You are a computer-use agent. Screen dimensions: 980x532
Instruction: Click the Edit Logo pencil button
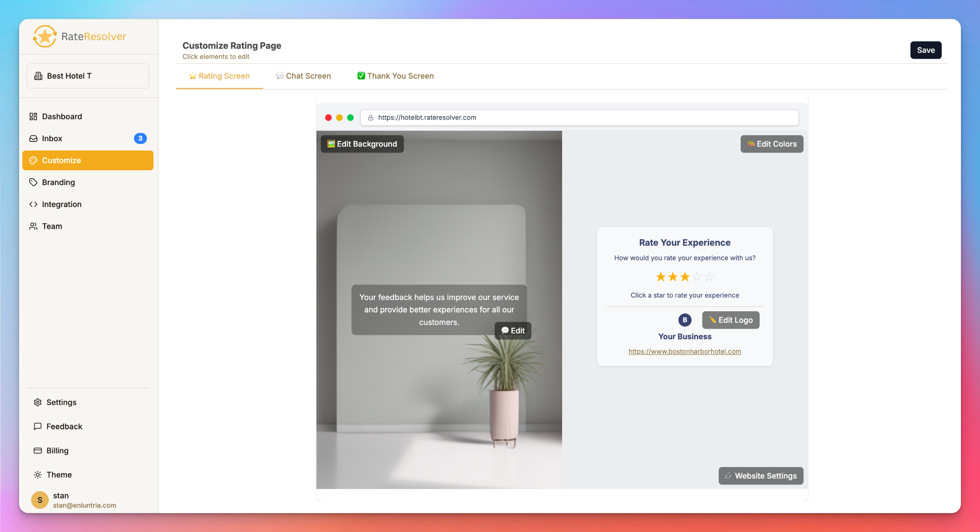[x=731, y=320]
